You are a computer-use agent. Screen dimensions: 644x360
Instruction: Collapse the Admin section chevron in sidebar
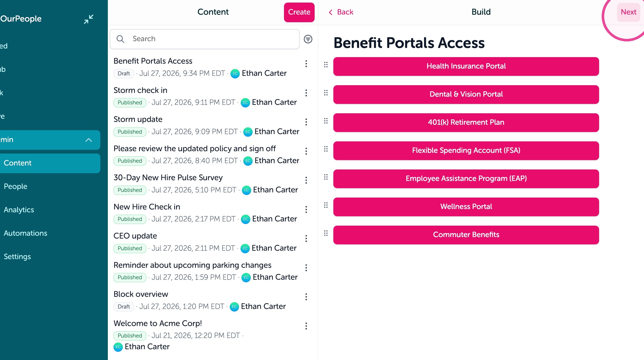(88, 140)
